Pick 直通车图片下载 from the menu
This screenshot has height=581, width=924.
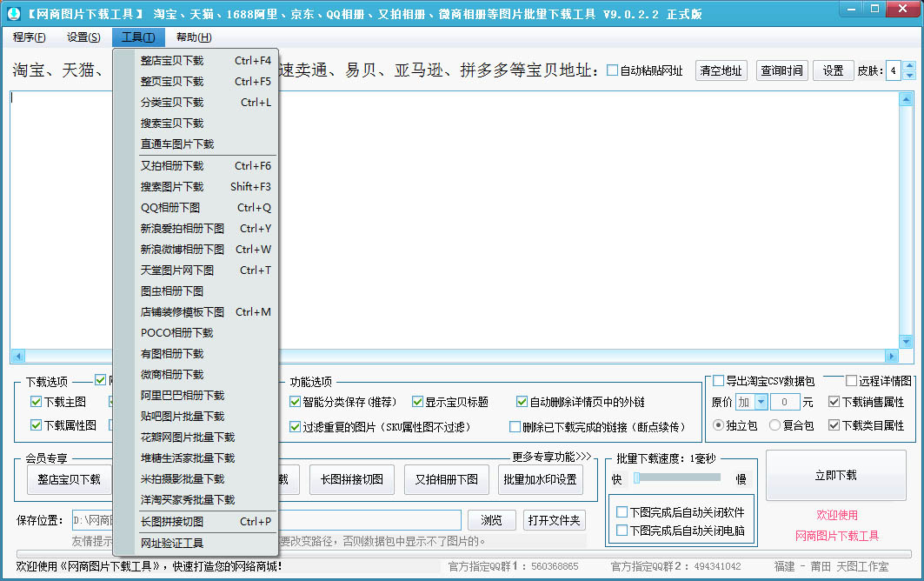(x=206, y=144)
